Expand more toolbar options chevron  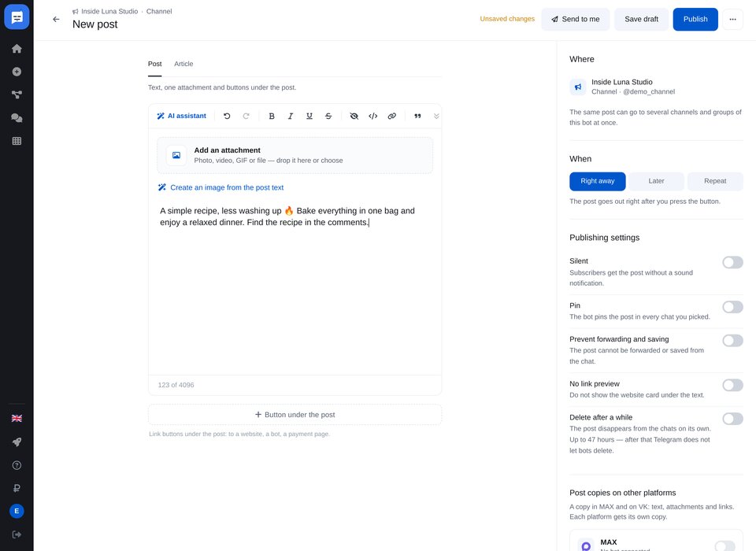tap(436, 116)
